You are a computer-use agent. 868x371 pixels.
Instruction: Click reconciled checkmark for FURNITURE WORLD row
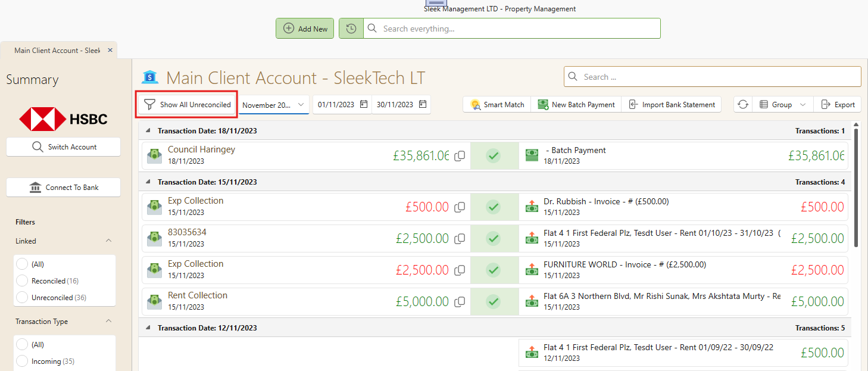[493, 270]
